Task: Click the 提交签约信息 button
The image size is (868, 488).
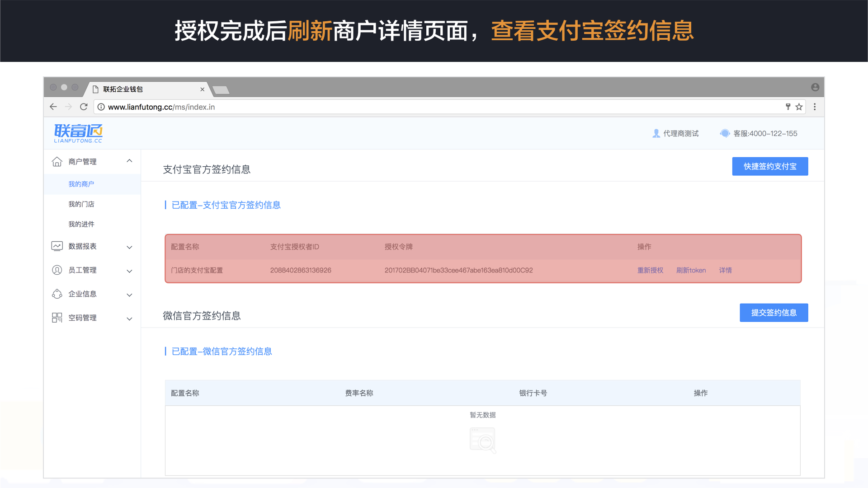Action: click(774, 313)
